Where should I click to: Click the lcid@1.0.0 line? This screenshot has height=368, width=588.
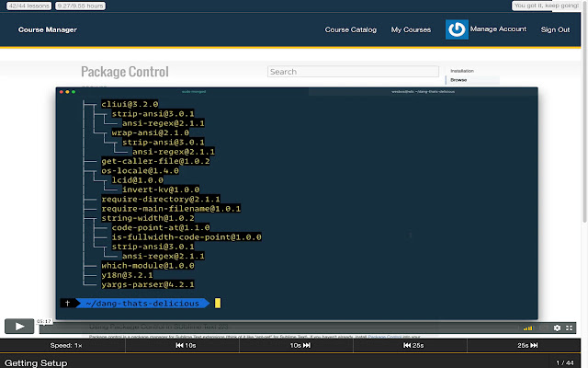(x=137, y=180)
